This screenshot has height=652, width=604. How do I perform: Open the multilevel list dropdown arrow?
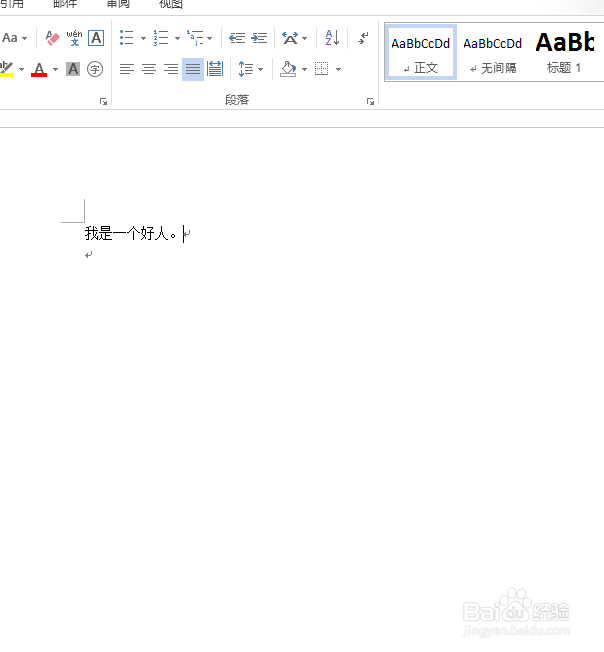pos(210,38)
